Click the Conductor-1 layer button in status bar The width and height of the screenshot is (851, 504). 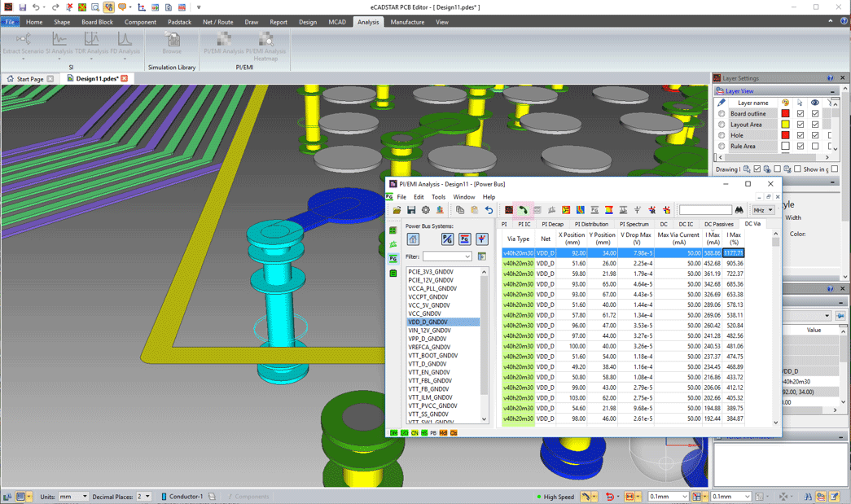pyautogui.click(x=182, y=497)
